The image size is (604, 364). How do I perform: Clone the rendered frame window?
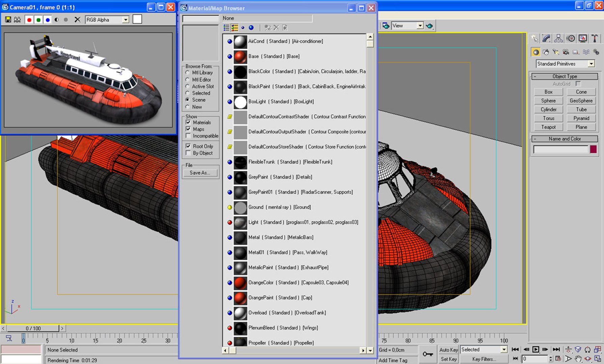point(17,20)
